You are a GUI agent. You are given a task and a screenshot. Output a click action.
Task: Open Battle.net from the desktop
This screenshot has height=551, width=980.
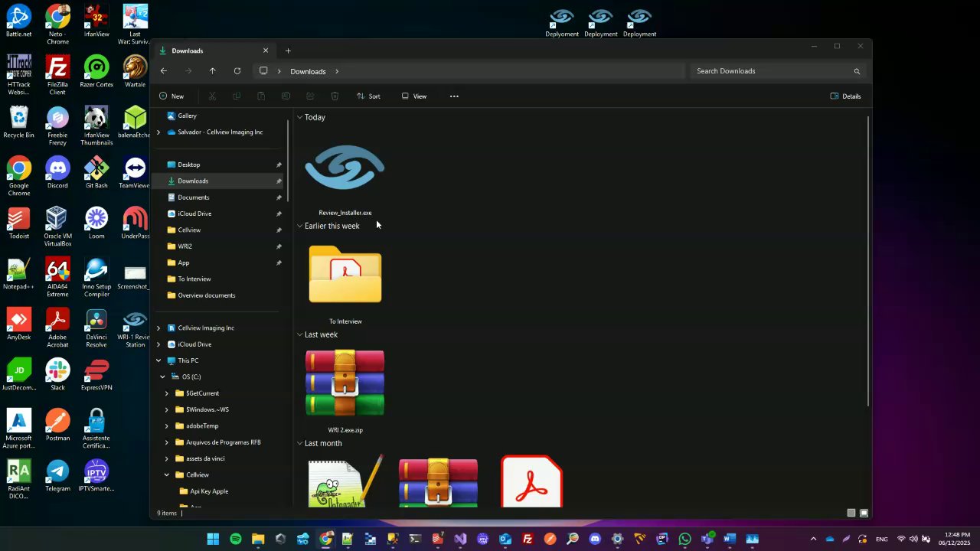[x=19, y=21]
